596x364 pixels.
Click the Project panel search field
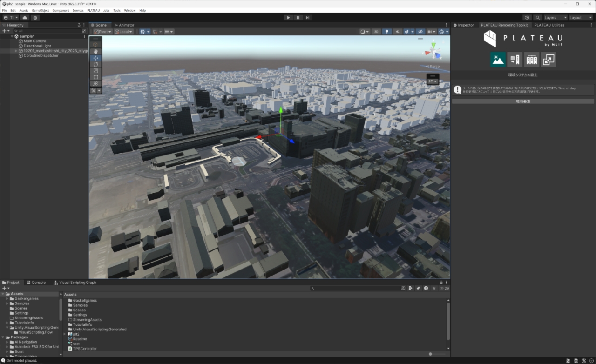pos(355,288)
